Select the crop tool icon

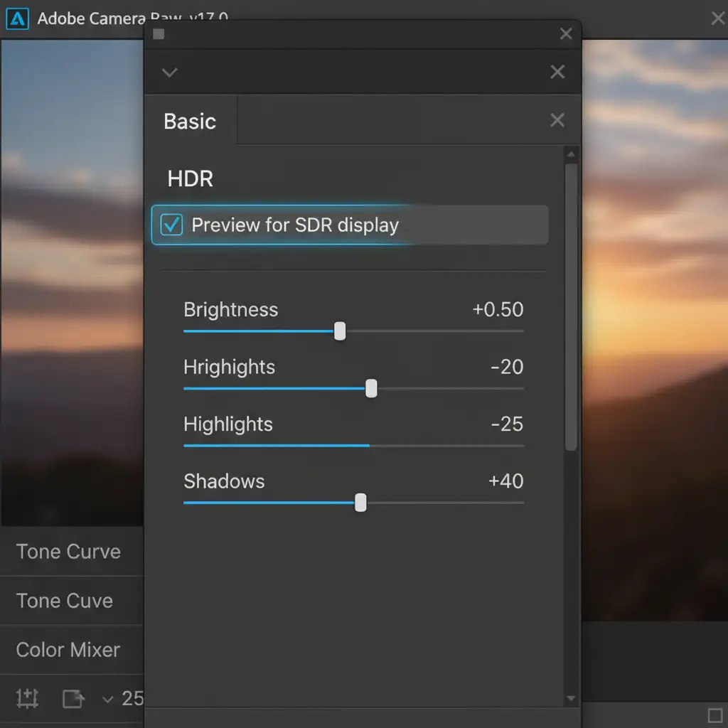tap(28, 698)
